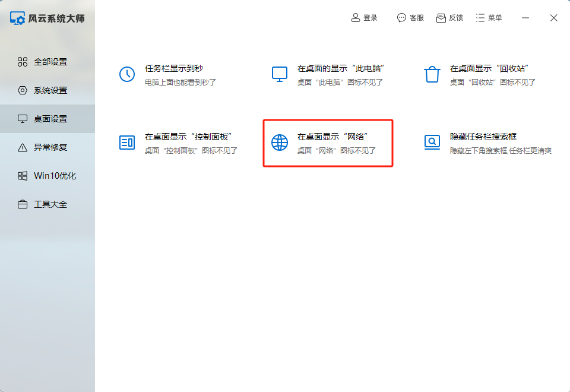
Task: Select 隐藏任务栏搜索框 option text
Action: click(483, 137)
